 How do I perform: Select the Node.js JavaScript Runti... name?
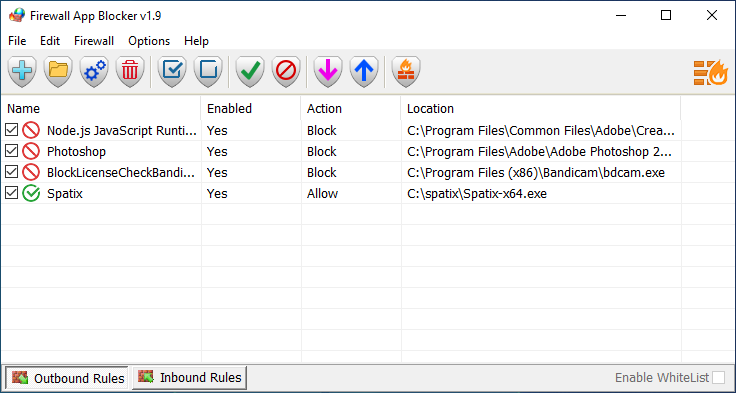point(122,131)
